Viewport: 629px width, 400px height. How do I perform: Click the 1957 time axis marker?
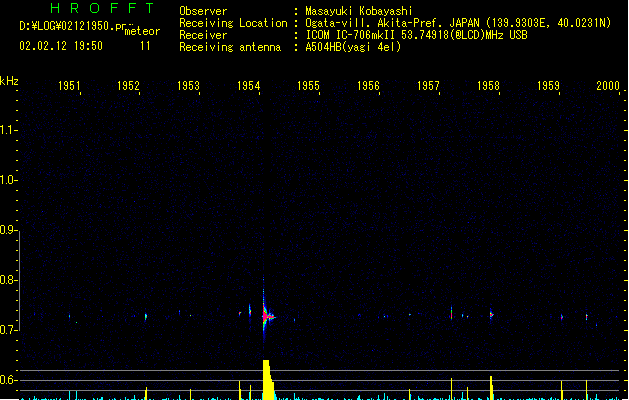[428, 85]
